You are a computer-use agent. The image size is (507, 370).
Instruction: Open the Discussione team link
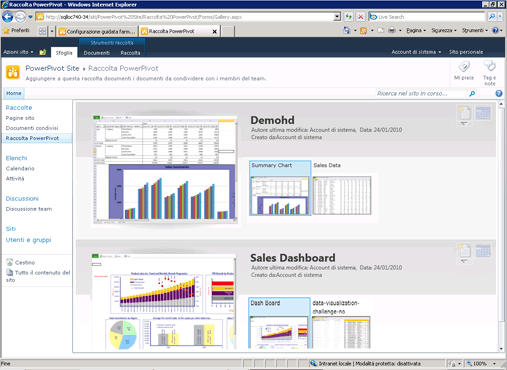tap(29, 209)
